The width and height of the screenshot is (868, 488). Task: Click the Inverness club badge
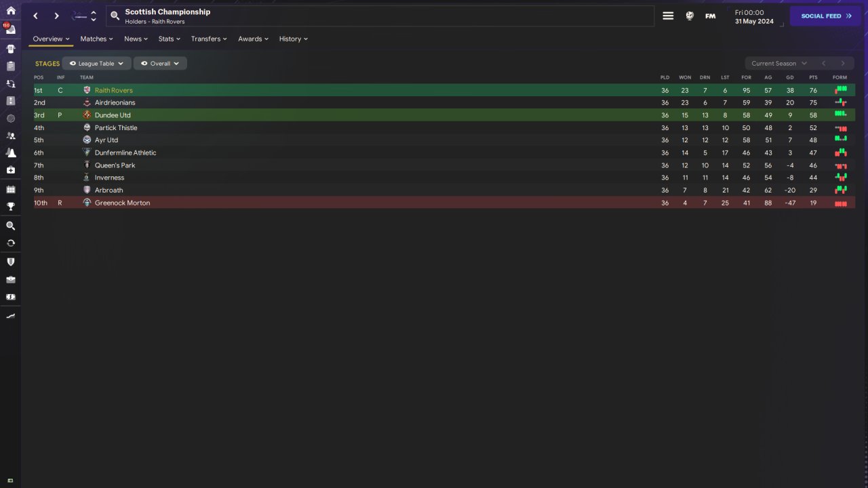tap(87, 178)
